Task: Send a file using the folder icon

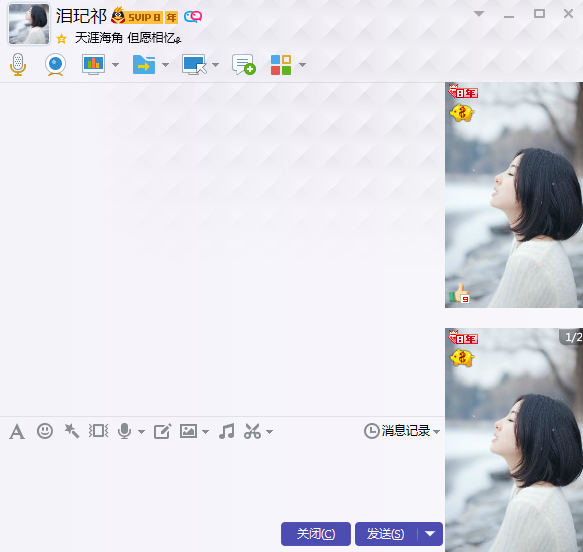Action: [x=144, y=65]
